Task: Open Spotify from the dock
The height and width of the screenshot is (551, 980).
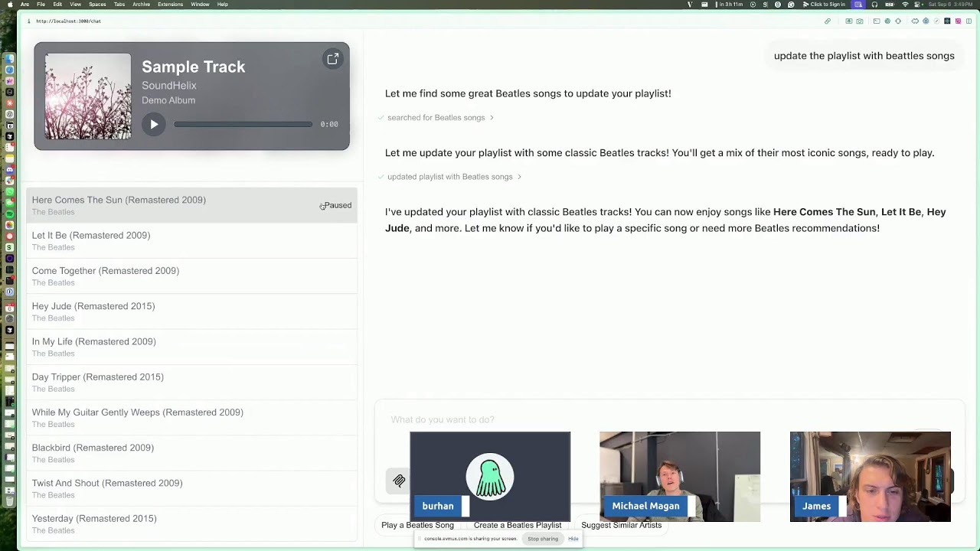Action: pos(9,214)
